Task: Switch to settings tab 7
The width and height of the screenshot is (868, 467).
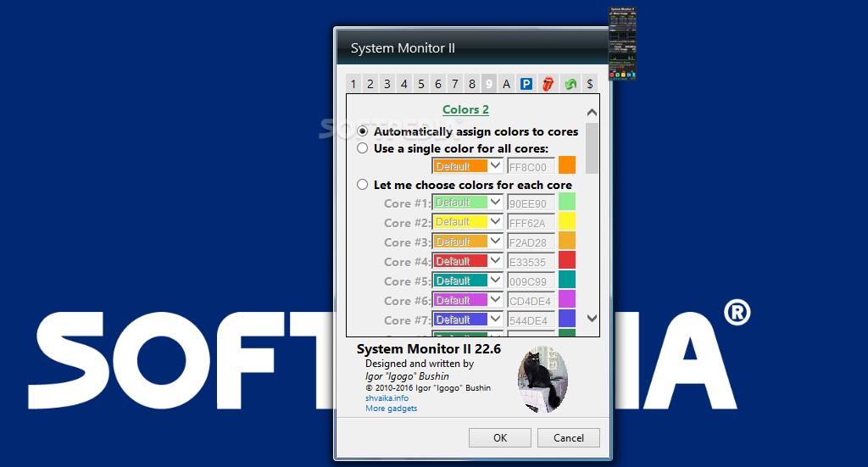Action: [x=455, y=84]
